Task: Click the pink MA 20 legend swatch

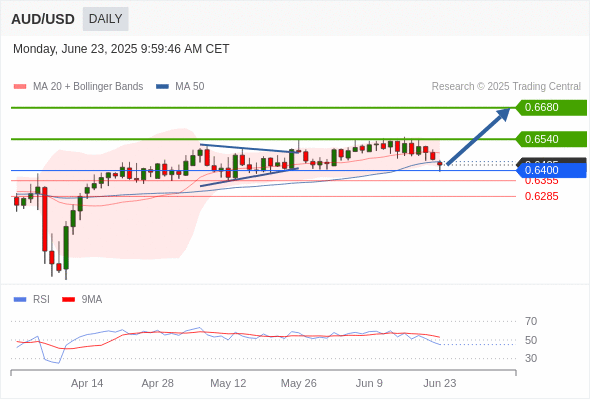Action: 20,87
